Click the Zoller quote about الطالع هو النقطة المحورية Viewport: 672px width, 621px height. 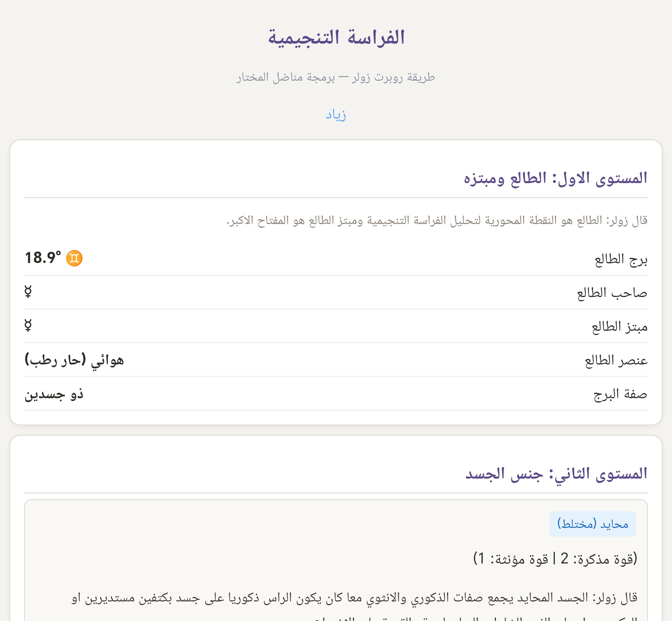tap(437, 221)
